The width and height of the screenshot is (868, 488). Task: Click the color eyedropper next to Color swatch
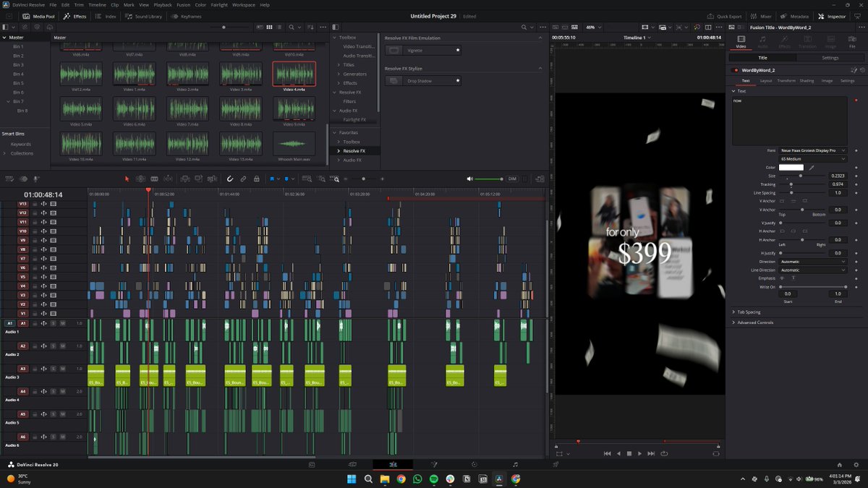(x=812, y=167)
